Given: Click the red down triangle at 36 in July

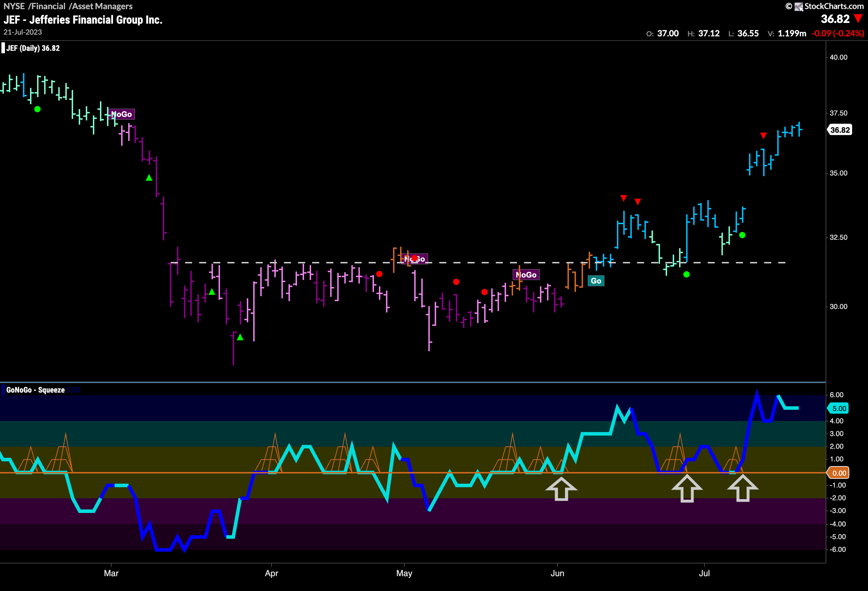Looking at the screenshot, I should [763, 136].
